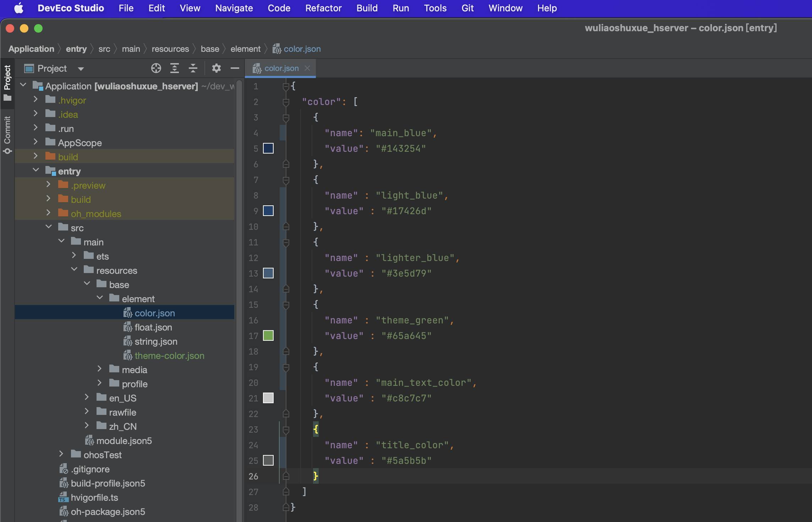Click the en_US folder icon

pyautogui.click(x=102, y=398)
